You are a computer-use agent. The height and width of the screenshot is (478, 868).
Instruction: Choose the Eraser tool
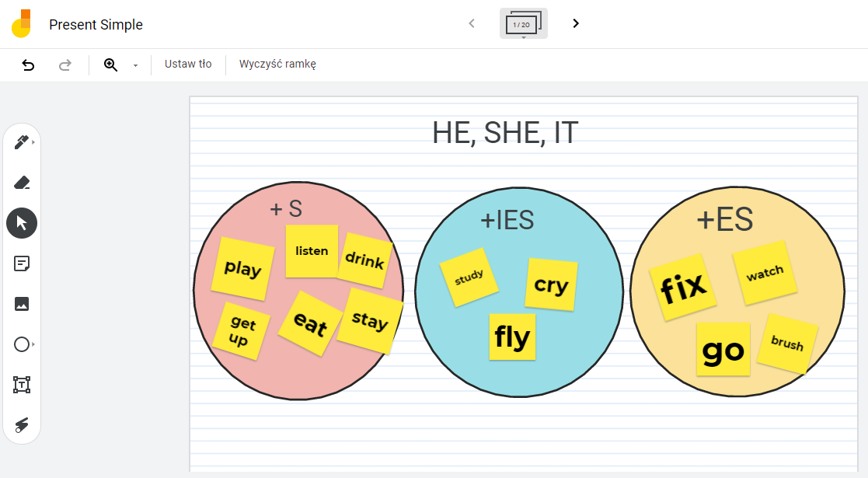(x=22, y=183)
